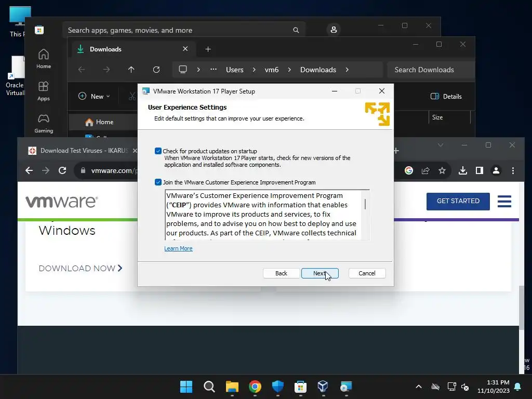Uncheck Join the VMware Customer Experience Improvement Program

pyautogui.click(x=158, y=182)
